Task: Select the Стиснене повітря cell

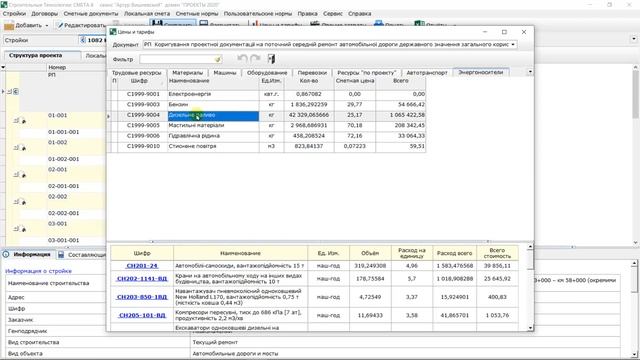Action: coord(213,147)
